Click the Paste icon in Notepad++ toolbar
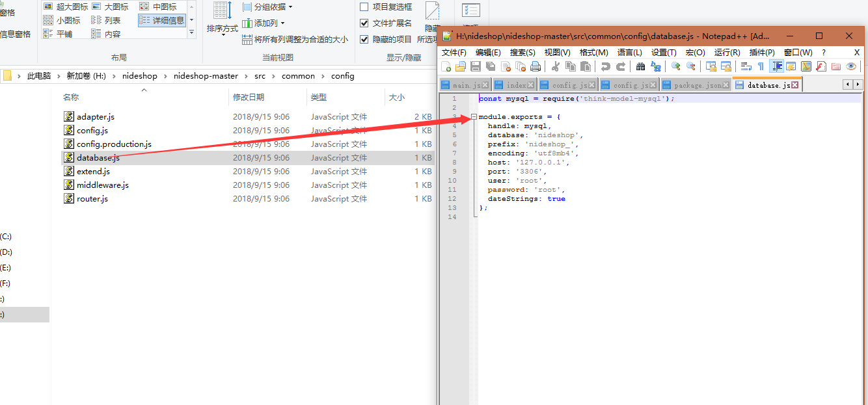868x405 pixels. [x=586, y=66]
